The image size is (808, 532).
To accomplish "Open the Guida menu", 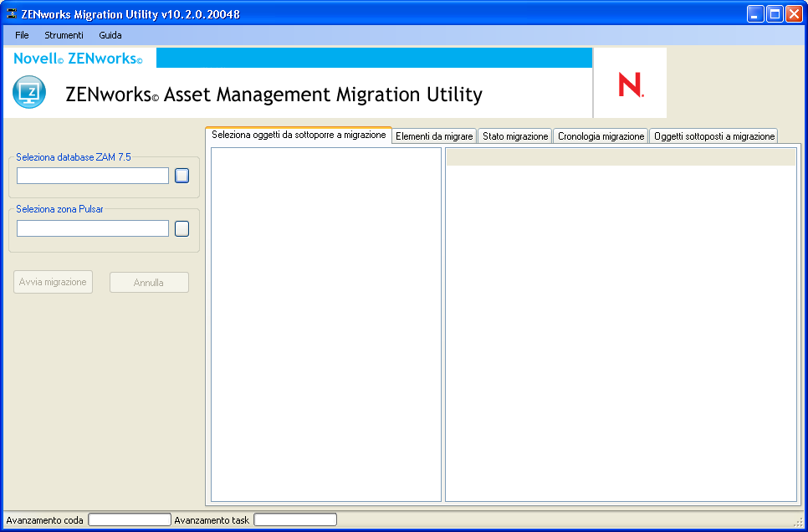I will [110, 35].
